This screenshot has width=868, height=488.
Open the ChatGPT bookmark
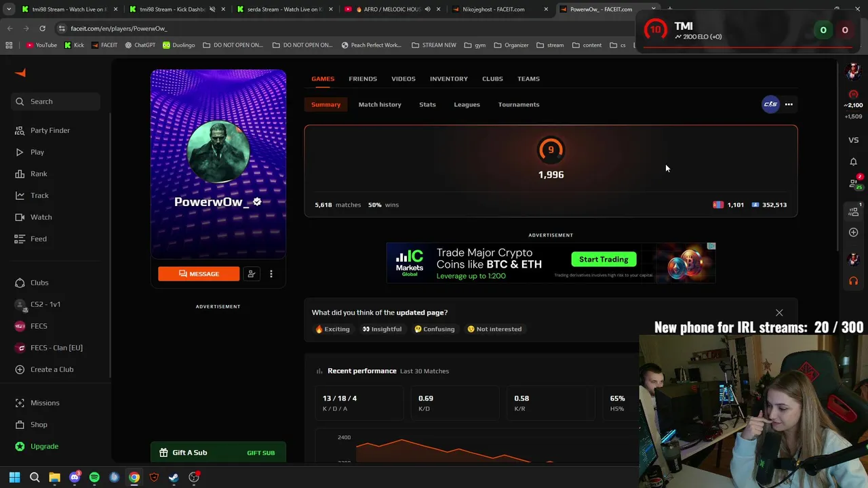[x=140, y=45]
